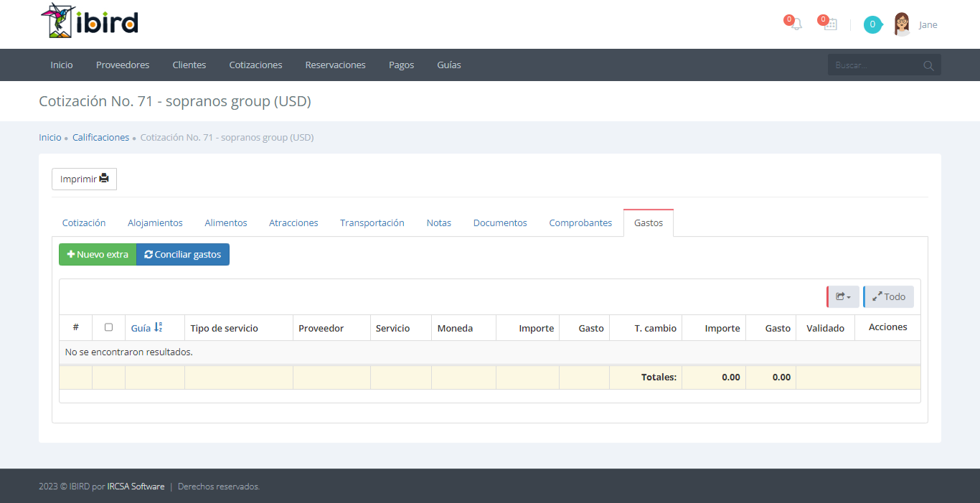The height and width of the screenshot is (503, 980).
Task: Open the Pagos menu
Action: click(x=402, y=65)
